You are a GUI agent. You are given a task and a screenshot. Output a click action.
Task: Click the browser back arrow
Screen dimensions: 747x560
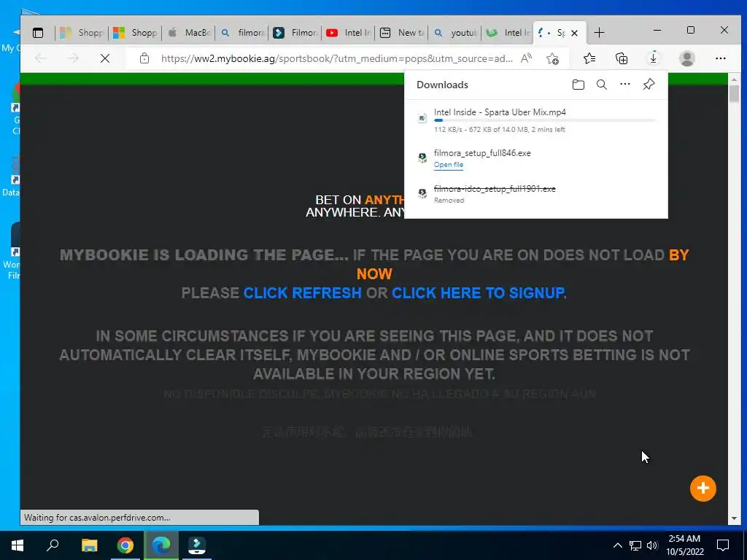point(41,58)
